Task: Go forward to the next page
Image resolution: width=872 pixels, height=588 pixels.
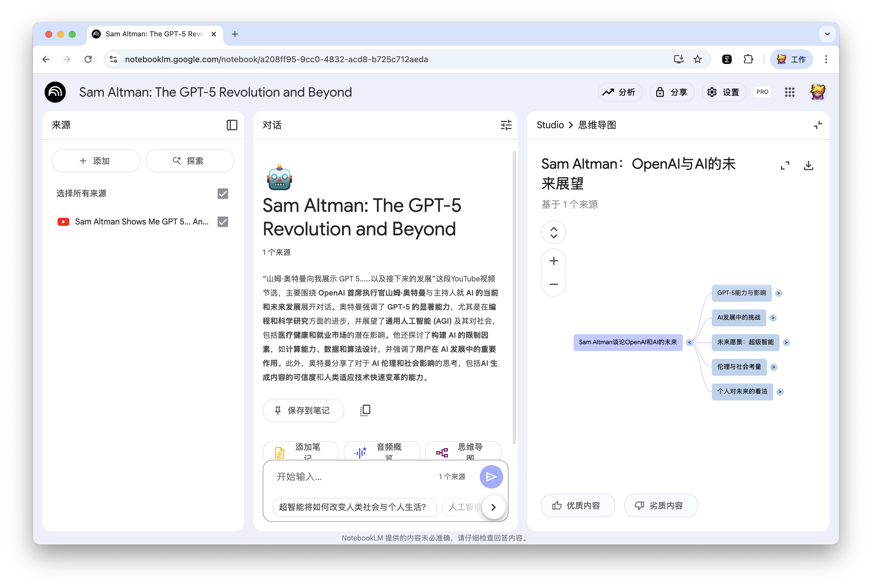Action: (67, 59)
